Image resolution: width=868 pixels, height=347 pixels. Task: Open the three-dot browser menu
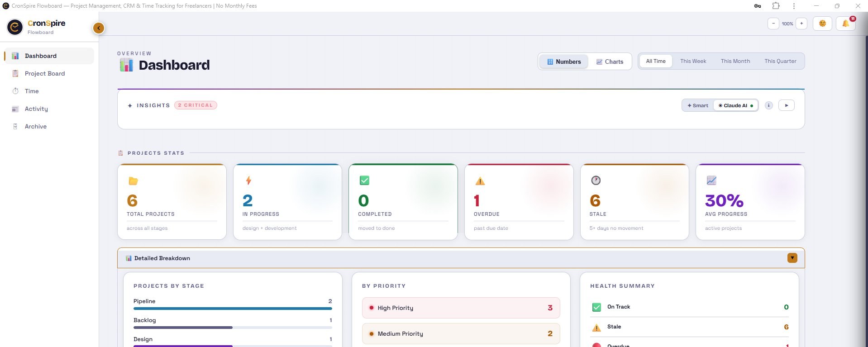point(794,6)
